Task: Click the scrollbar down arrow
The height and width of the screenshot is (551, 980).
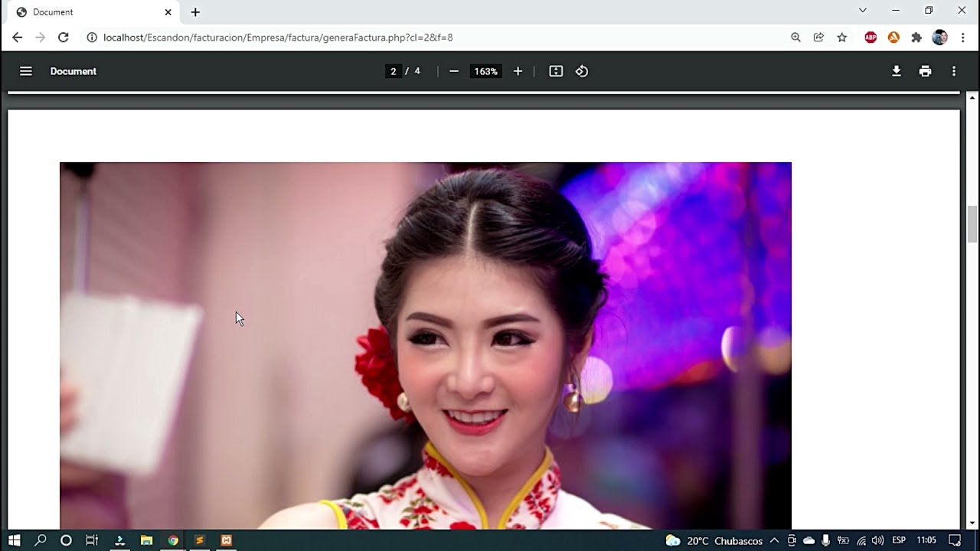Action: coord(972,523)
